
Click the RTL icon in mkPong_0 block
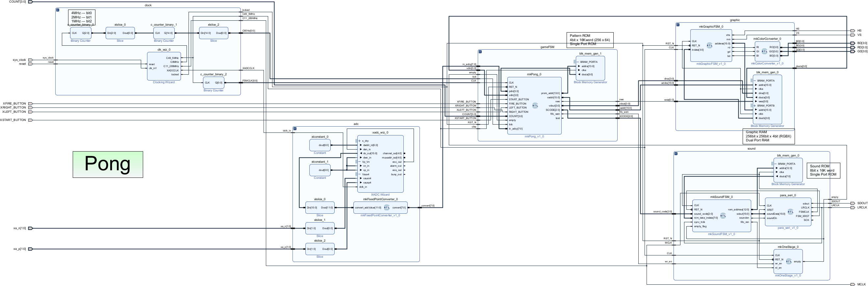tap(535, 106)
